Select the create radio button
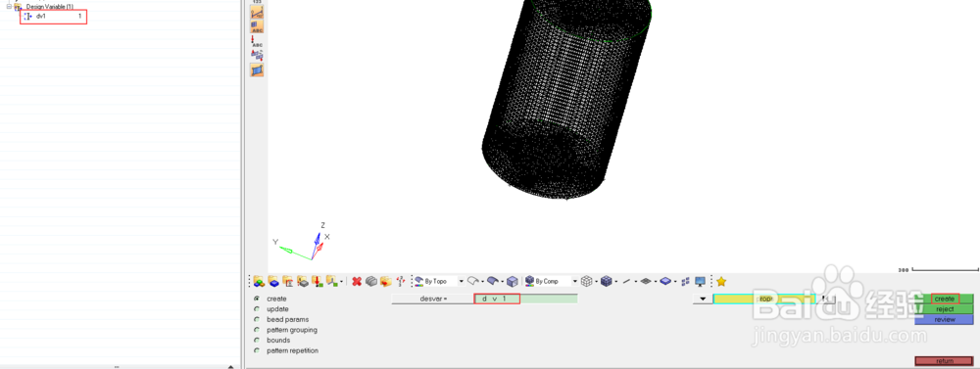This screenshot has width=980, height=369. 257,299
